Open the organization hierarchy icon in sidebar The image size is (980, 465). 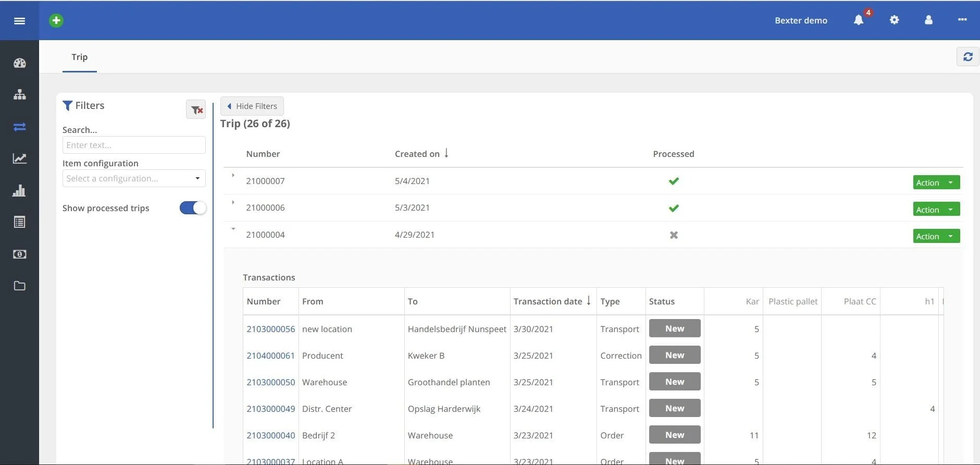pyautogui.click(x=19, y=95)
